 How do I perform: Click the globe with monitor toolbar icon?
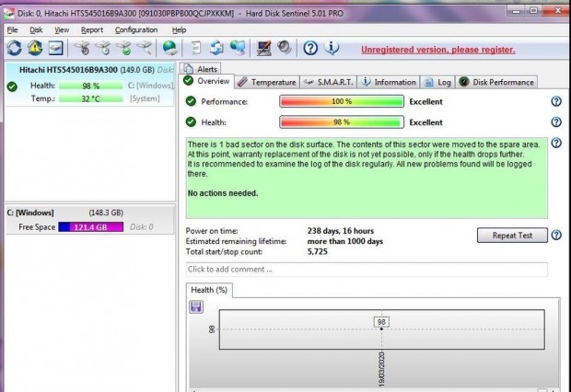pyautogui.click(x=238, y=48)
